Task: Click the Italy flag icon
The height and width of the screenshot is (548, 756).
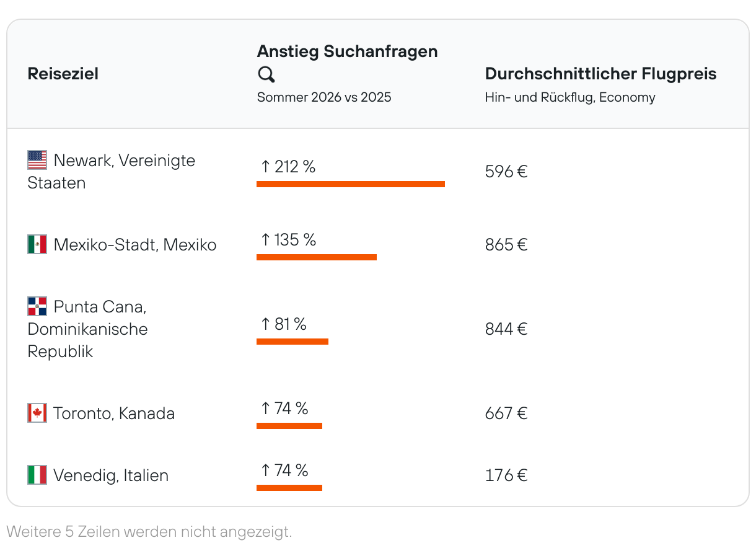Action: click(x=37, y=475)
